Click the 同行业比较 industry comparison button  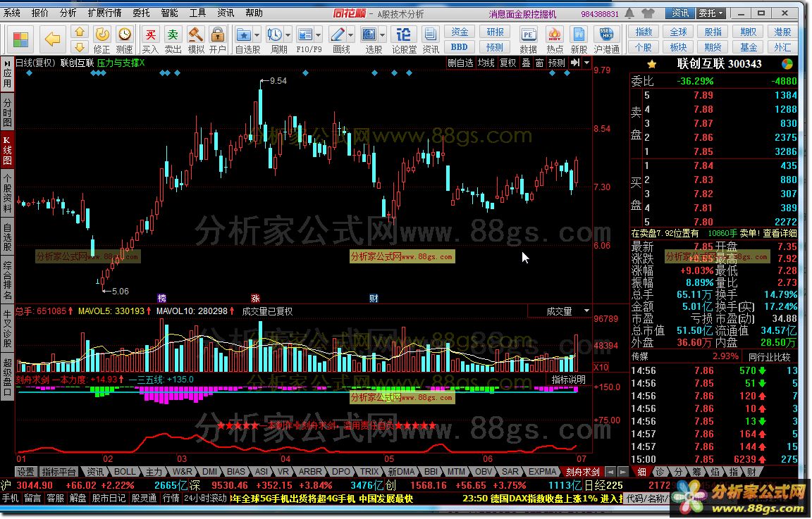pos(770,357)
